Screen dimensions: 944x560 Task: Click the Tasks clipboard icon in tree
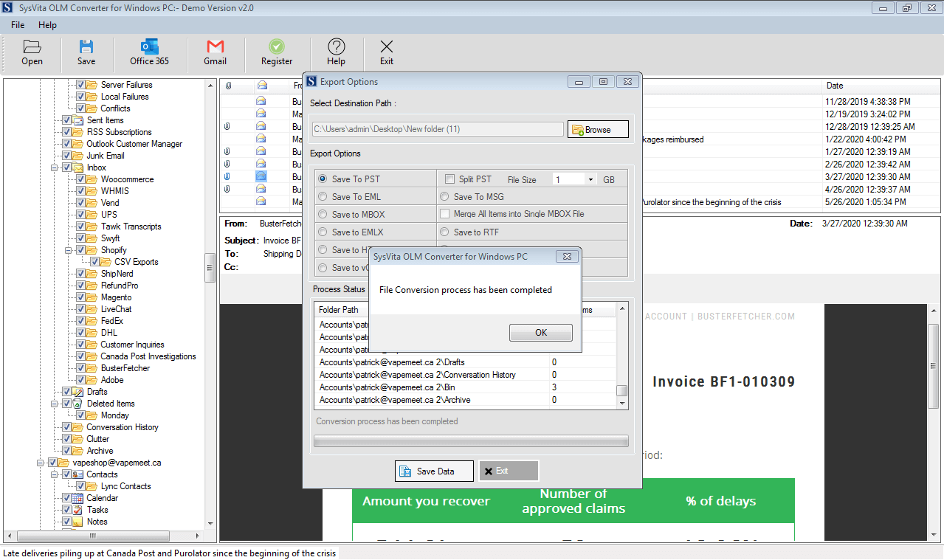pyautogui.click(x=78, y=510)
